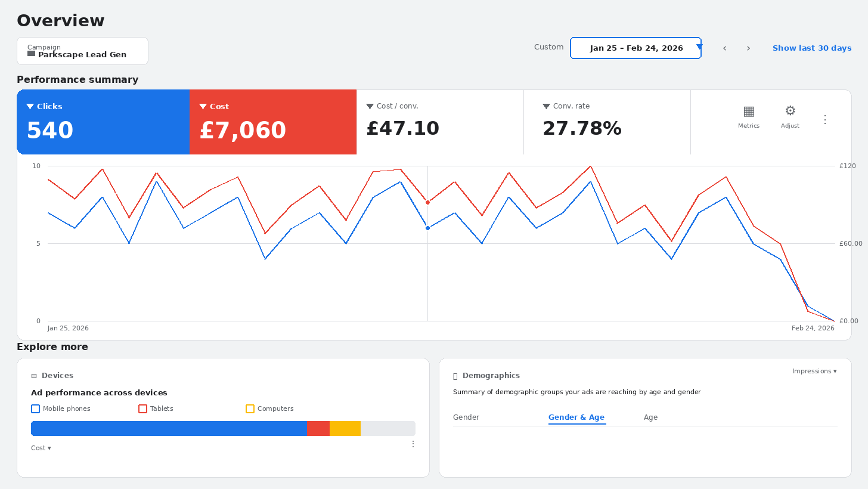Screen dimensions: 868x489
Task: Toggle the Computers legend checkbox
Action: pyautogui.click(x=250, y=409)
